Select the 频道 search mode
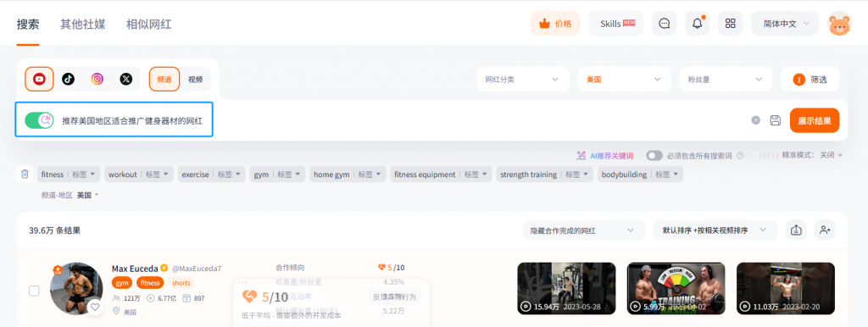This screenshot has height=327, width=868. (x=164, y=79)
